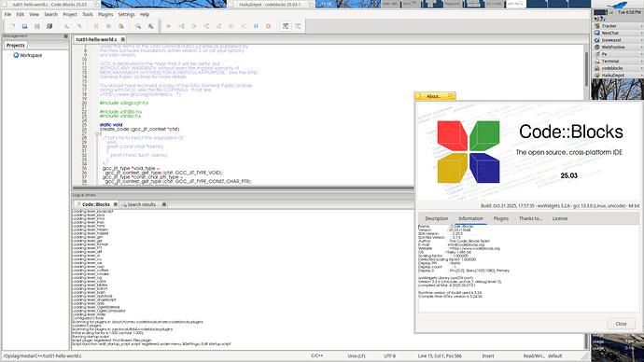The image size is (644, 362).
Task: Create a new file with toolbar icon
Action: coord(12,26)
